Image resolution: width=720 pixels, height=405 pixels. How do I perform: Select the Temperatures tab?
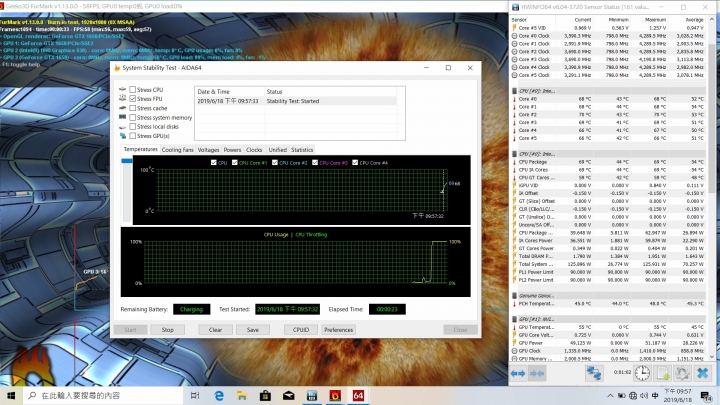(140, 149)
